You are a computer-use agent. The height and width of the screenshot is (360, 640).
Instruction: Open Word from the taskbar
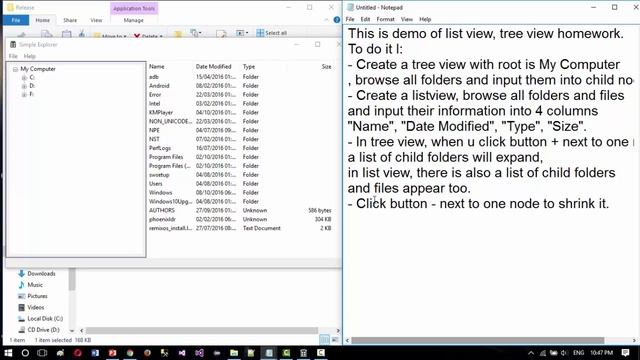(95, 353)
